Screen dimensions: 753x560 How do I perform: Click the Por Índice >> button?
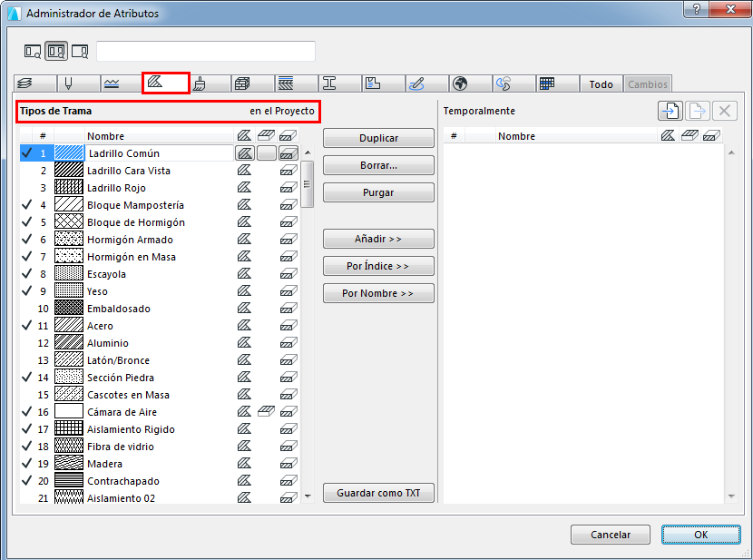[x=378, y=266]
